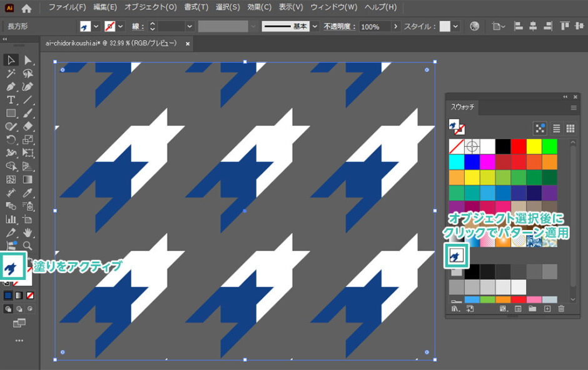Pick the Direct Selection tool

pyautogui.click(x=28, y=60)
